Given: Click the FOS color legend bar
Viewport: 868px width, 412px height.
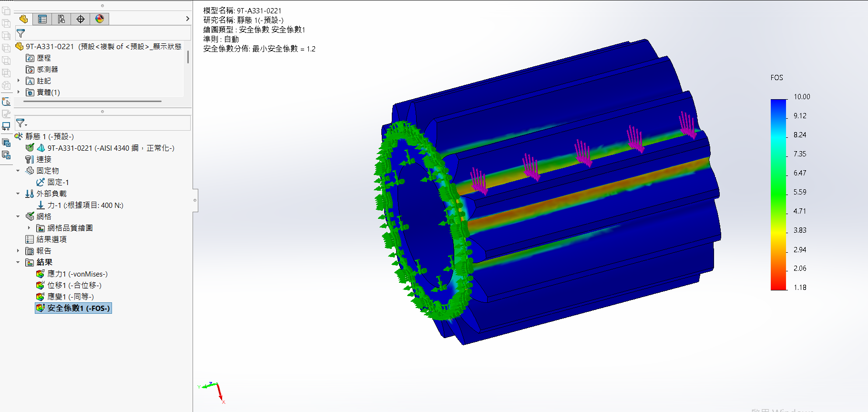Looking at the screenshot, I should click(x=778, y=194).
